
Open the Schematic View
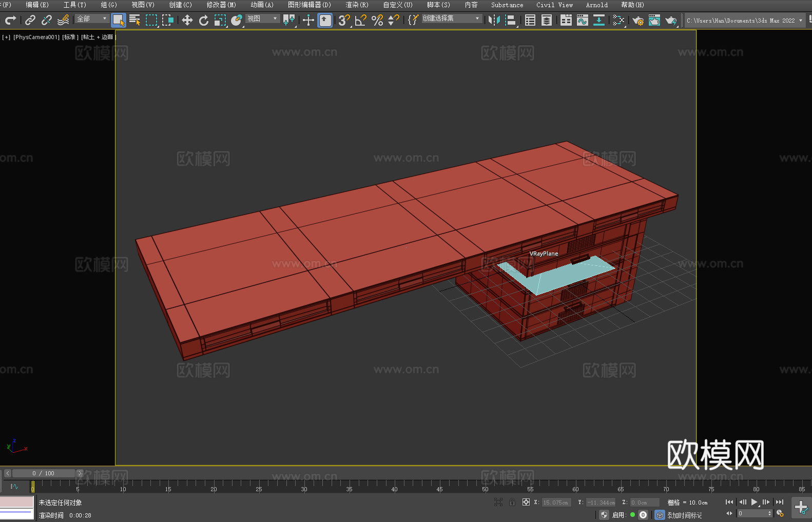click(618, 20)
